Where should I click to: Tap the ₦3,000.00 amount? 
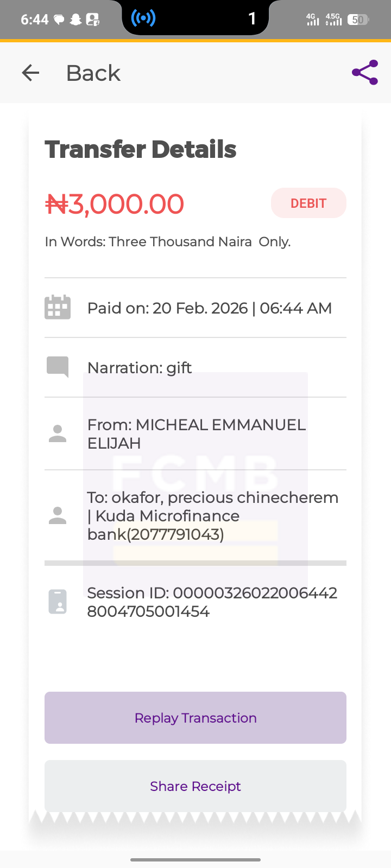[115, 204]
